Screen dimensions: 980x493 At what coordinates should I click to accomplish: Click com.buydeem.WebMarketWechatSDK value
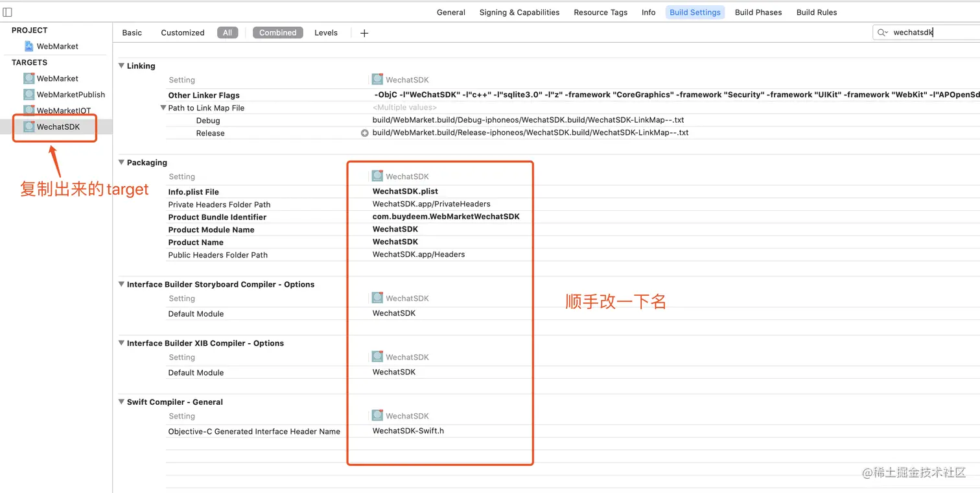[x=446, y=217]
